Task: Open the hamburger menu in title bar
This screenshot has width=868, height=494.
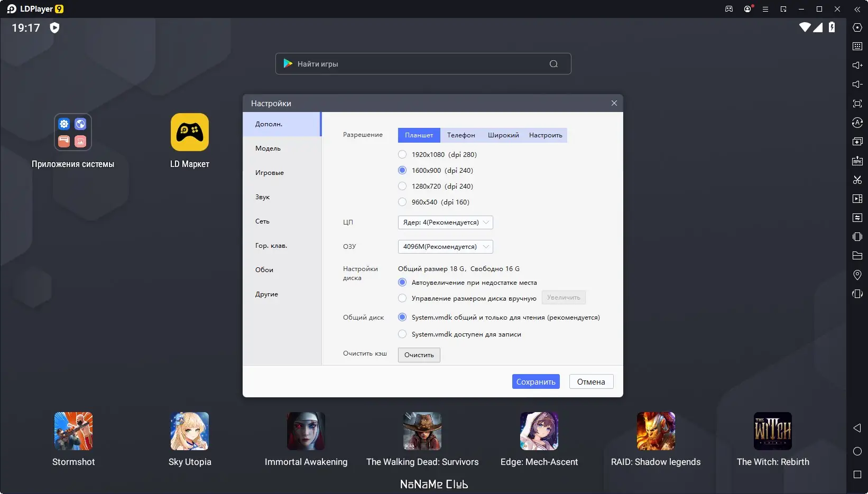Action: tap(765, 9)
